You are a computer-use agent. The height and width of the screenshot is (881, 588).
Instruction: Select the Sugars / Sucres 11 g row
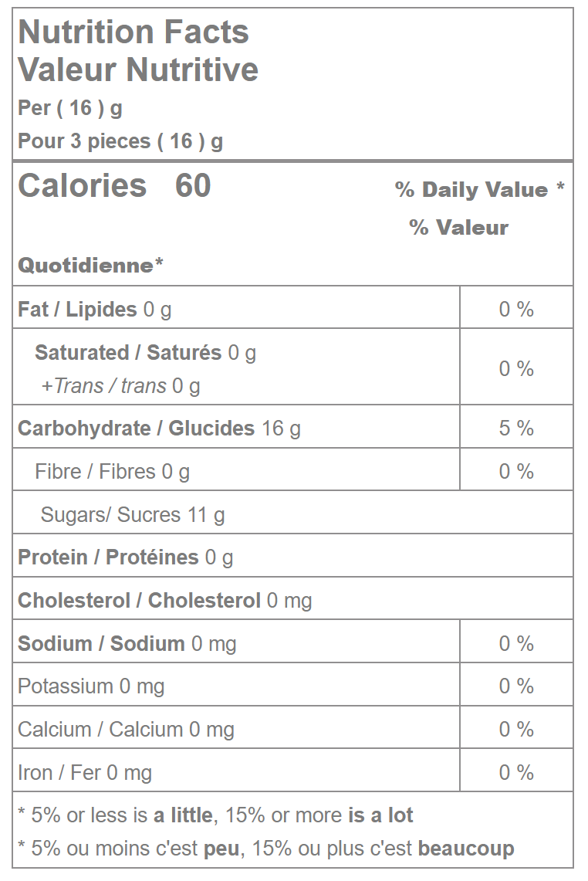click(133, 515)
